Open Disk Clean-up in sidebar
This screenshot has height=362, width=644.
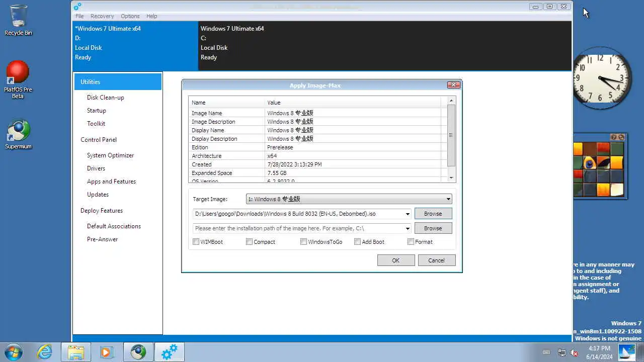[105, 98]
